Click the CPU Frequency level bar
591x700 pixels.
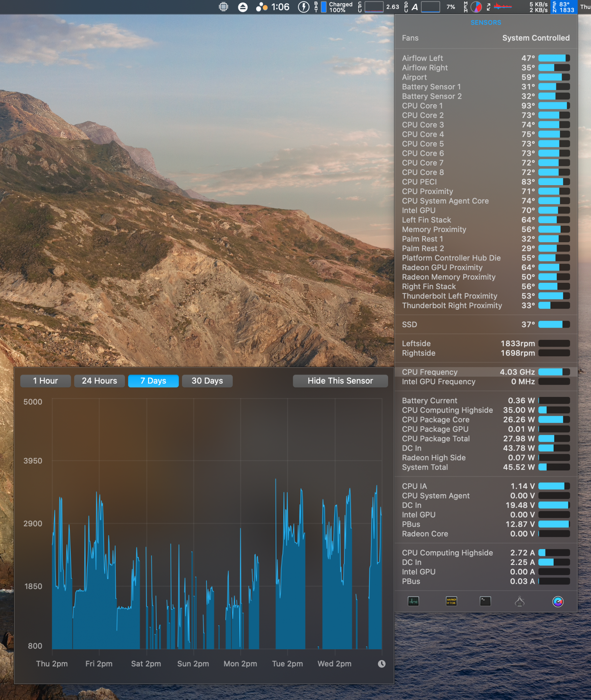(554, 372)
